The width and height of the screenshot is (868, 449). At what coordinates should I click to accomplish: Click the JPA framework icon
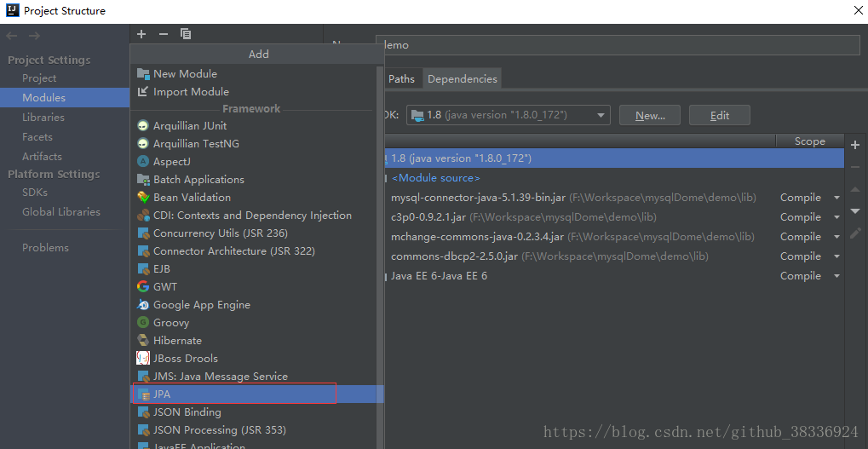pos(143,394)
